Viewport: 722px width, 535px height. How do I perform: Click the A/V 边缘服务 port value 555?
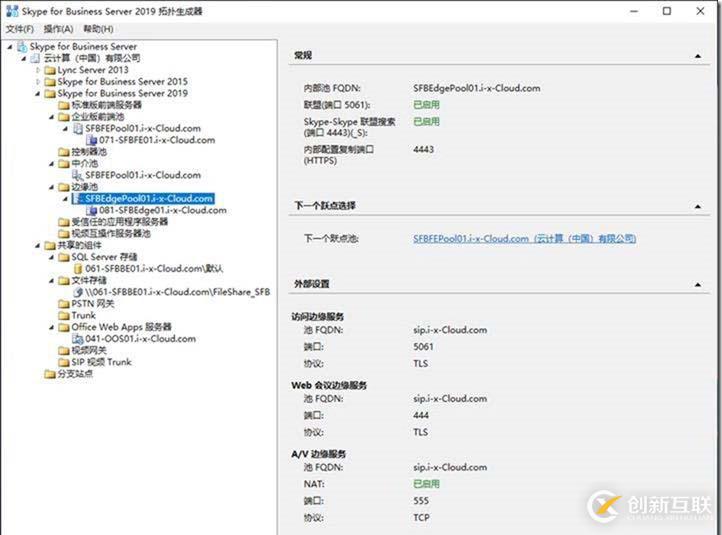coord(421,500)
